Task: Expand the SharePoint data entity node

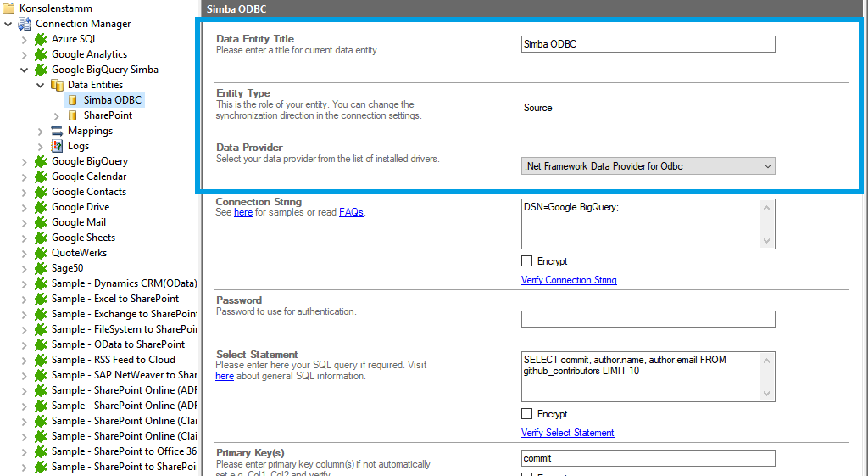Action: click(x=57, y=115)
